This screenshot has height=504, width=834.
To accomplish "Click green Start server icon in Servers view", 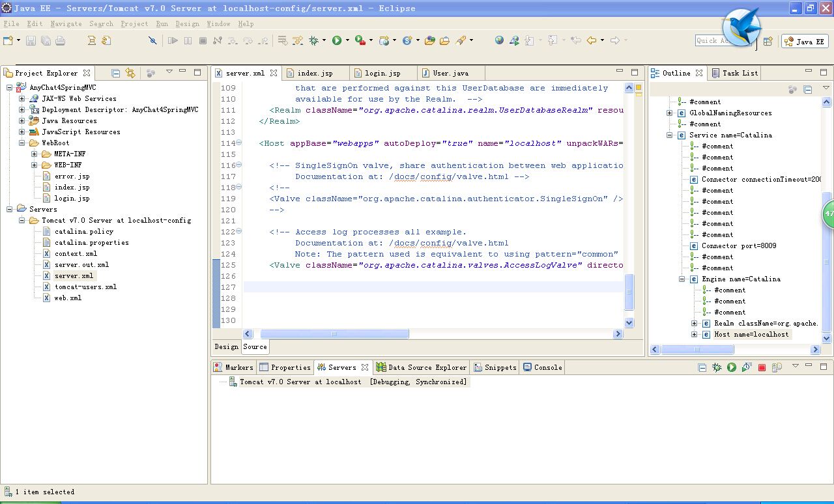I will [732, 367].
